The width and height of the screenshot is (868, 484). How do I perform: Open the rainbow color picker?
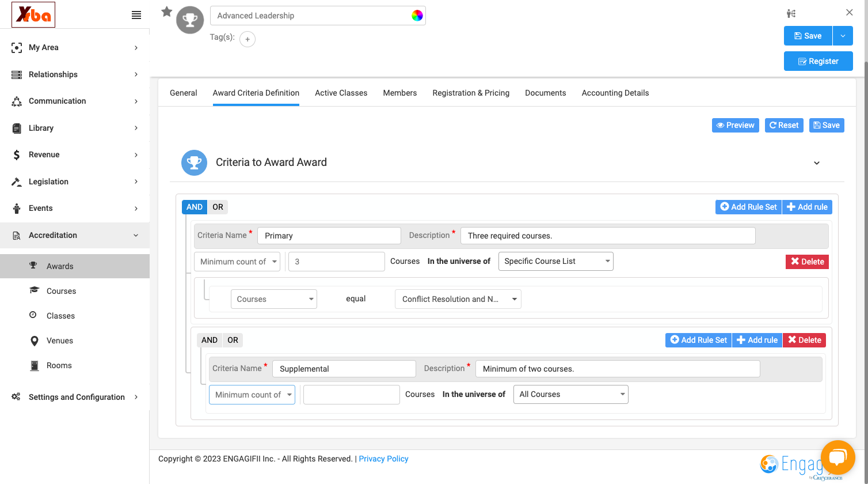pyautogui.click(x=417, y=16)
